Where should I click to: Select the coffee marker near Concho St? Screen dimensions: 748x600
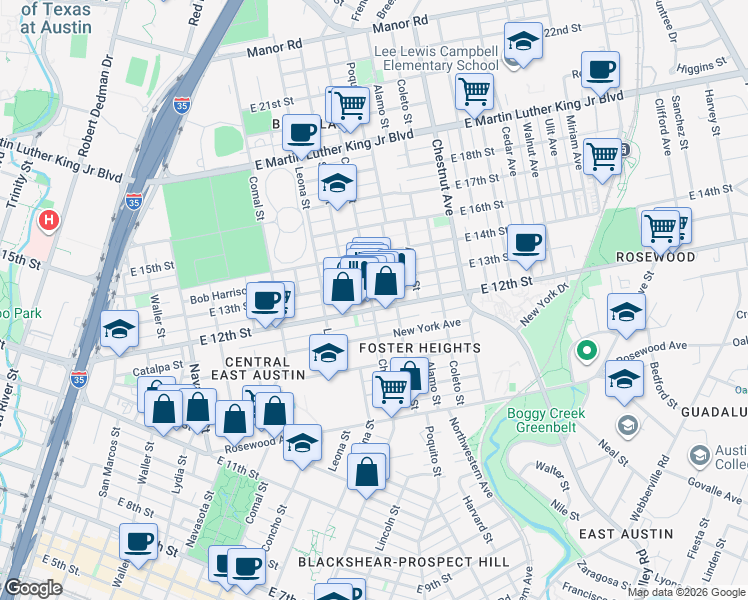(x=247, y=568)
